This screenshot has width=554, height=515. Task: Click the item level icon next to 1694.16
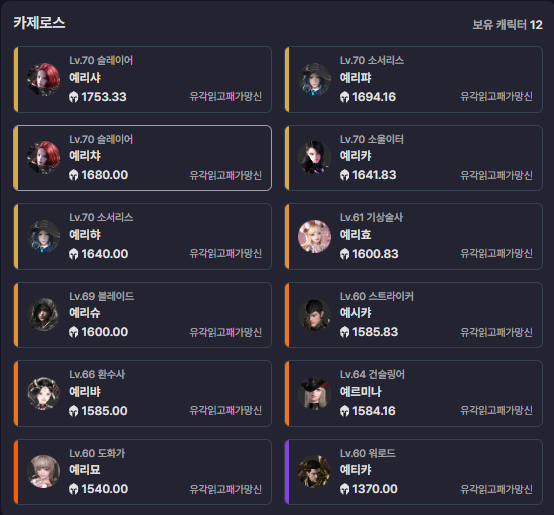[x=344, y=97]
